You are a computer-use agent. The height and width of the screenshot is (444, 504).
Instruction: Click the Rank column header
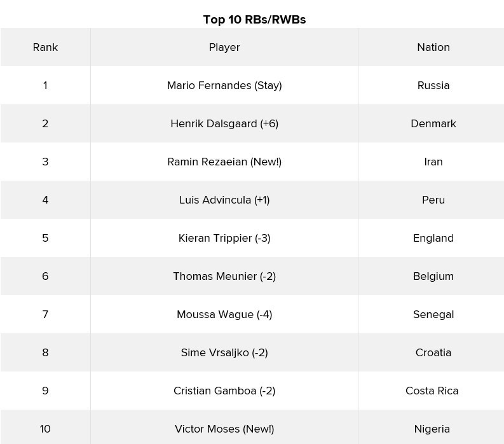[x=45, y=47]
